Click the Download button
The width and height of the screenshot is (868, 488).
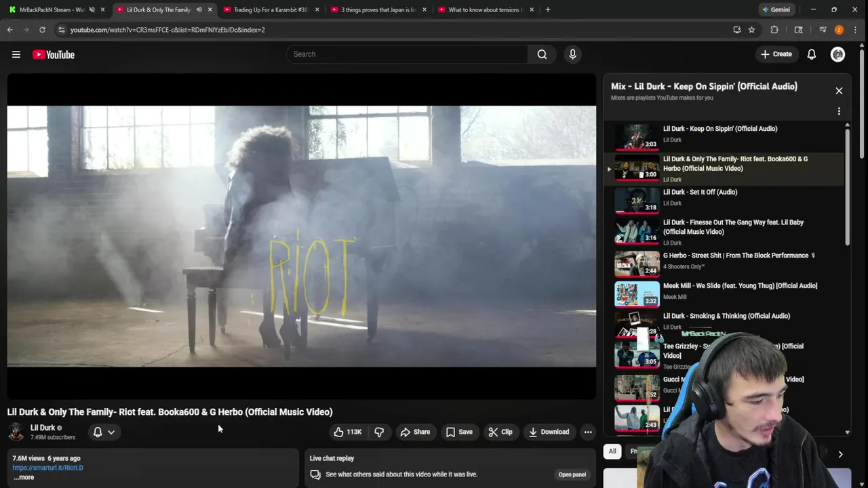click(x=549, y=432)
